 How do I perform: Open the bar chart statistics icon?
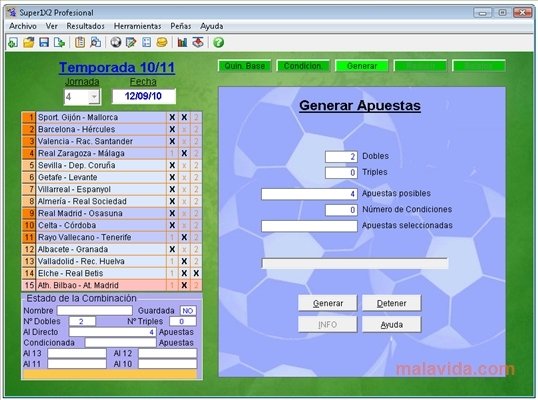point(182,43)
